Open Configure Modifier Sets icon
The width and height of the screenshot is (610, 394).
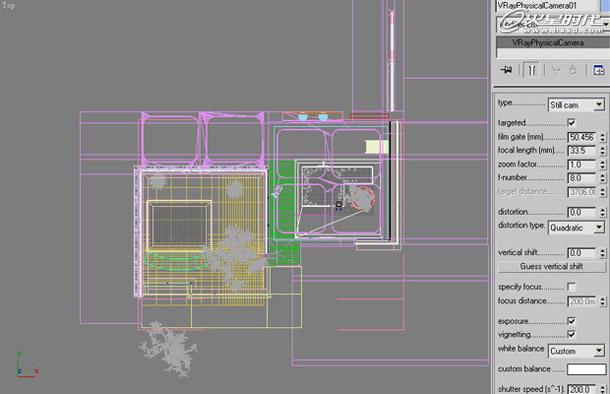point(599,70)
